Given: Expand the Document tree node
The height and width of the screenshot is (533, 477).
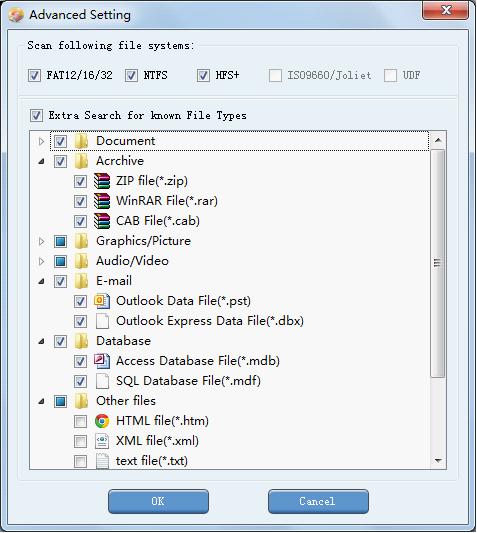Looking at the screenshot, I should (41, 141).
